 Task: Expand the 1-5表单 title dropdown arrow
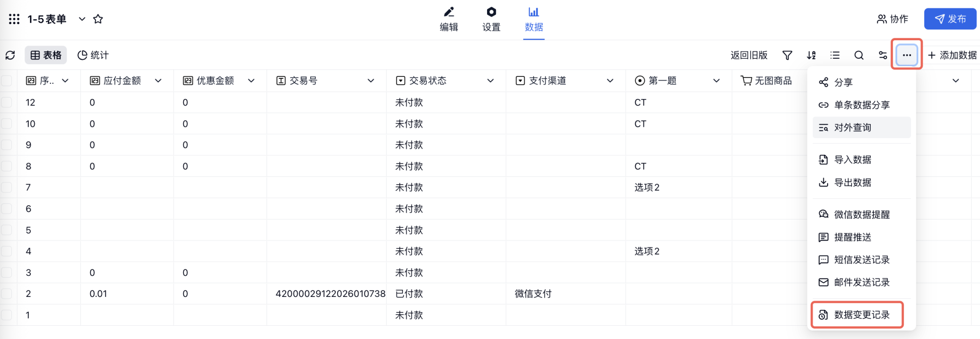[82, 19]
